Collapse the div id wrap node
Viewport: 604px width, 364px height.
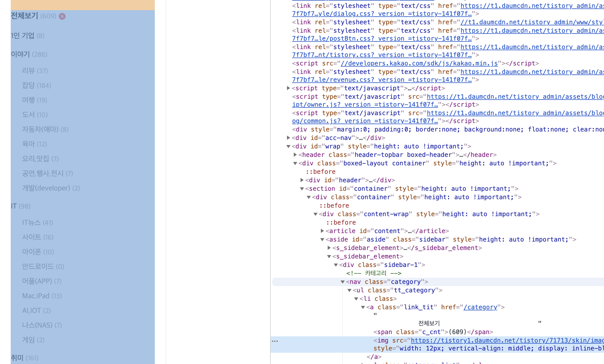288,146
